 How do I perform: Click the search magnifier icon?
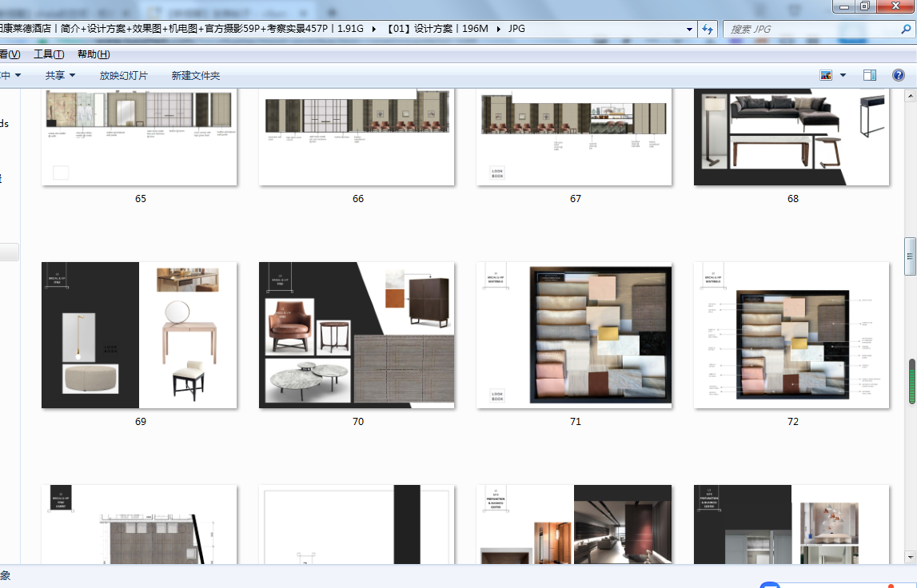tap(906, 29)
